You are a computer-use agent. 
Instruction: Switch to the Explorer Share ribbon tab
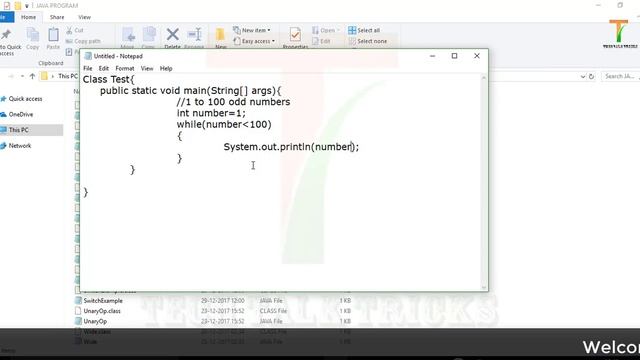[x=57, y=17]
